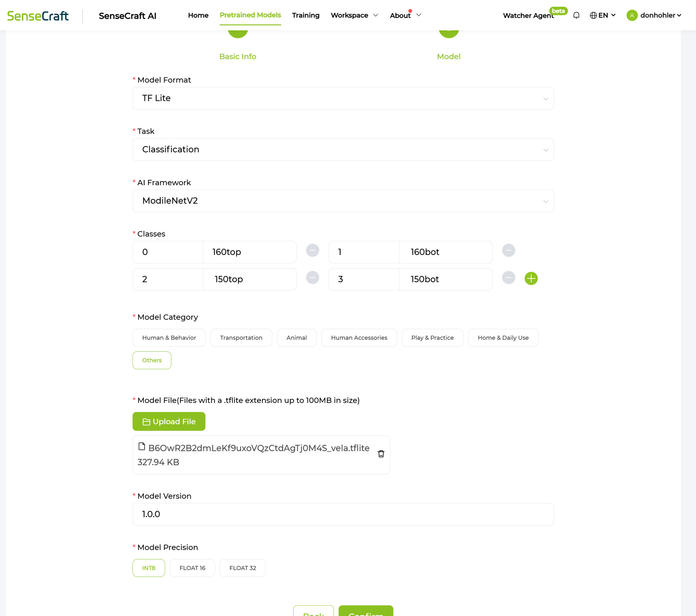696x616 pixels.
Task: Expand the Task dropdown
Action: (343, 150)
